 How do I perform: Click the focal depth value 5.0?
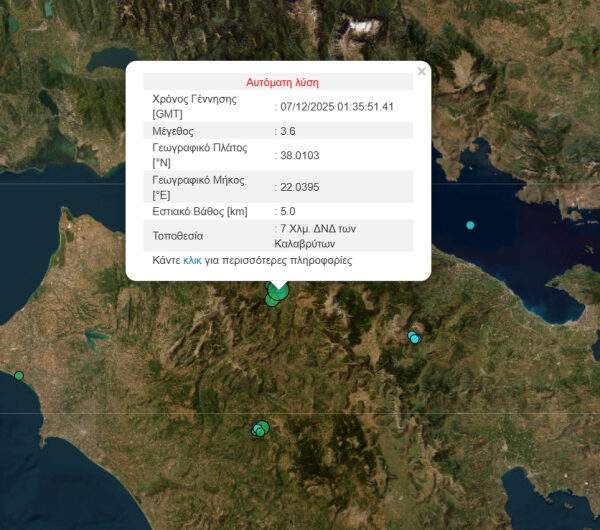pyautogui.click(x=289, y=211)
